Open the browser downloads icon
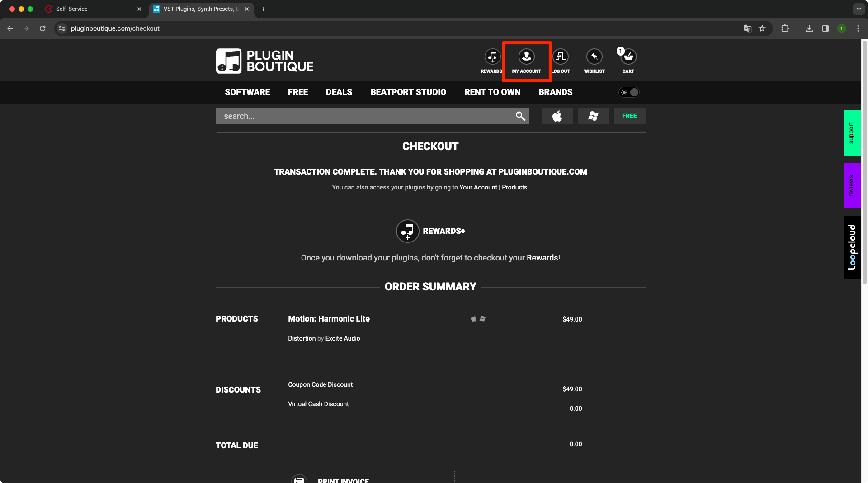This screenshot has height=483, width=868. [809, 28]
